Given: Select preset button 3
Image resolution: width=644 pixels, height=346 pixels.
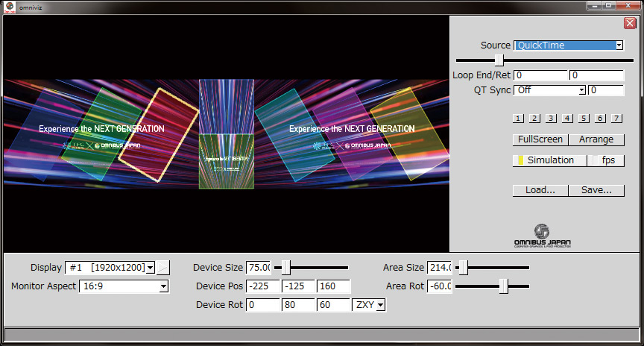Looking at the screenshot, I should coord(551,119).
